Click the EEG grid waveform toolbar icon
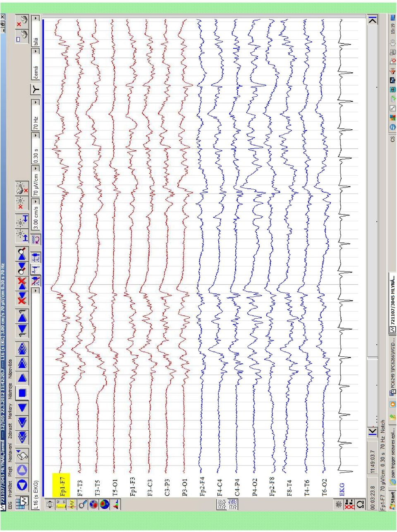The height and width of the screenshot is (532, 397). 22,502
